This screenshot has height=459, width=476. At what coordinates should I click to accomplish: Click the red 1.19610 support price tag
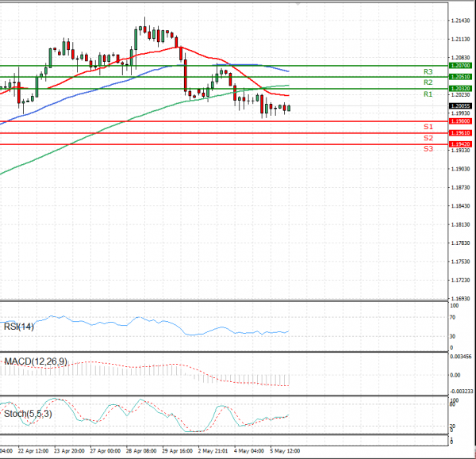click(x=460, y=133)
